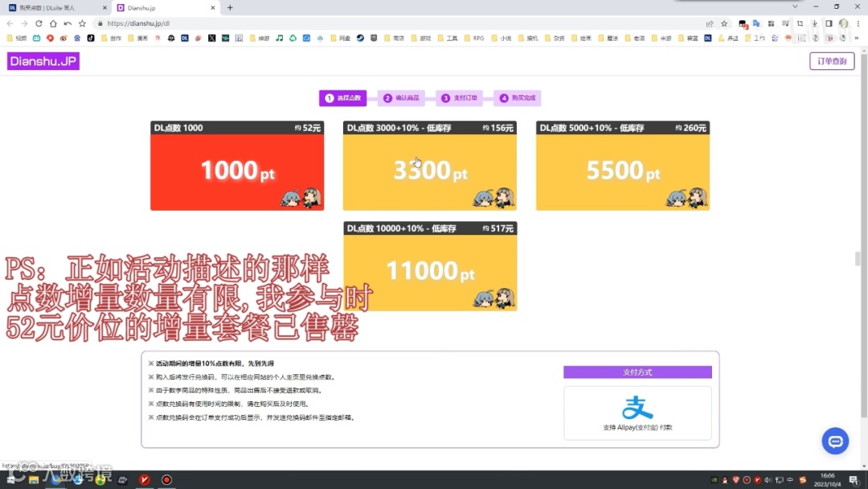The height and width of the screenshot is (489, 868).
Task: Open the 网盘 bookmark folder
Action: 341,39
